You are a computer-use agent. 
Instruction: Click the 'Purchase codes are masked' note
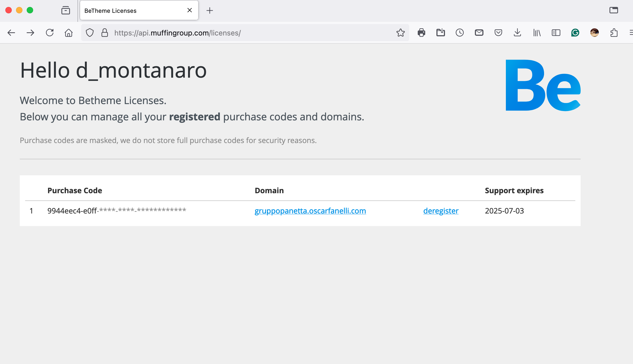168,140
